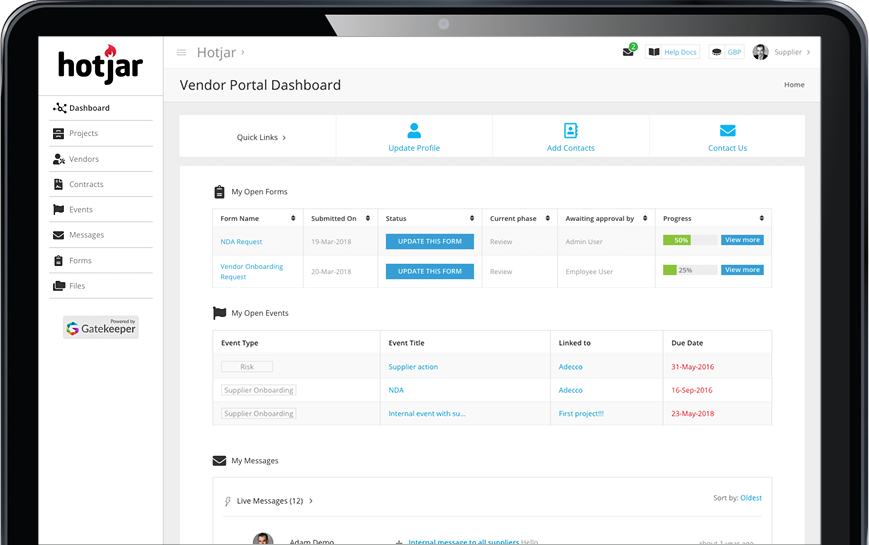The height and width of the screenshot is (545, 869).
Task: Click the Powered by Gatekeeper badge
Action: coord(100,327)
